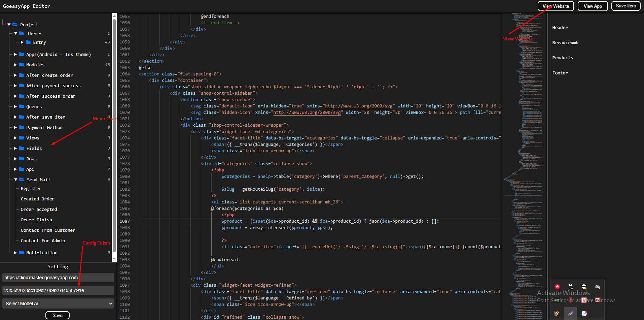Expand the Entry folder arrow
Viewport: 644px width, 320px height.
(x=22, y=42)
